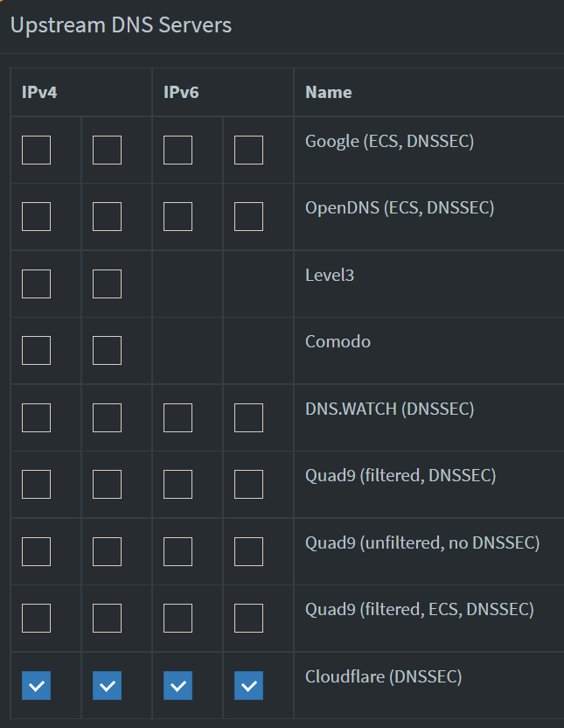Check second IPv6 box for Google
This screenshot has width=564, height=728.
(x=248, y=150)
